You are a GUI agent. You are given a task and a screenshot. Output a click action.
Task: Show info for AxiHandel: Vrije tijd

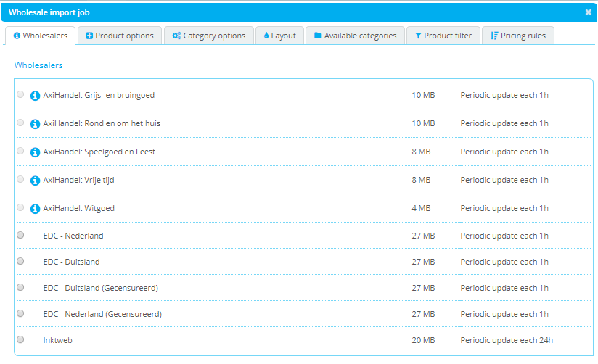click(x=35, y=181)
